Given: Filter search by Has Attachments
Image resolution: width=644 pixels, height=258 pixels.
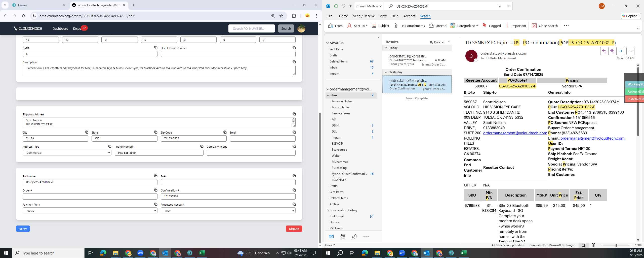Looking at the screenshot, I should tap(409, 26).
